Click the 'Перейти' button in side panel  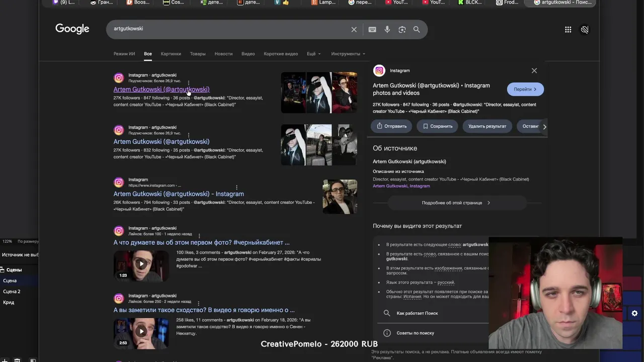click(525, 89)
